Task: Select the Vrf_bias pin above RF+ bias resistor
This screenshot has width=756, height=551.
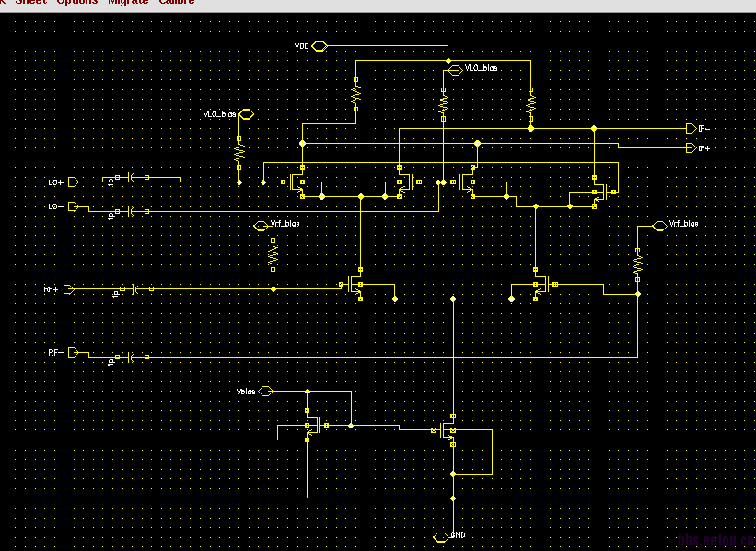Action: 261,226
